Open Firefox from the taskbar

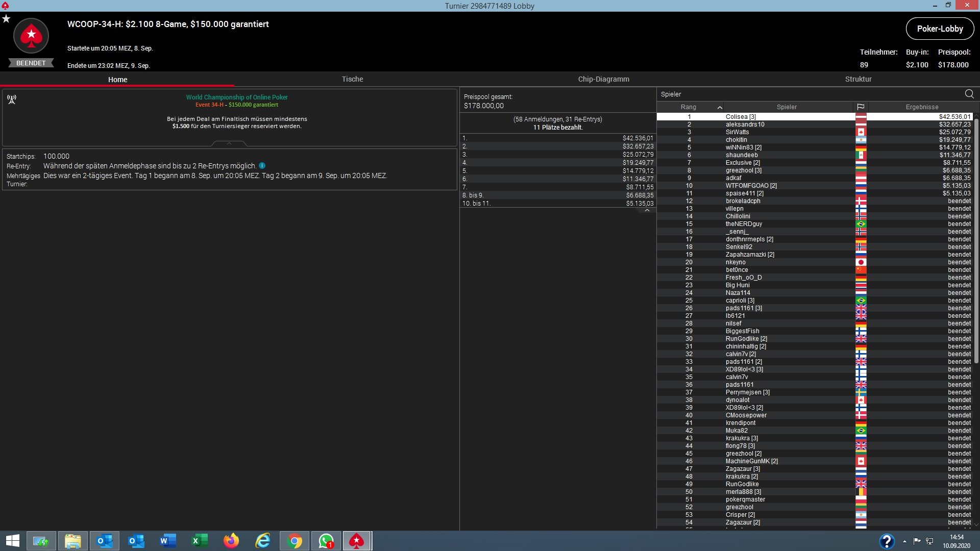pos(231,541)
